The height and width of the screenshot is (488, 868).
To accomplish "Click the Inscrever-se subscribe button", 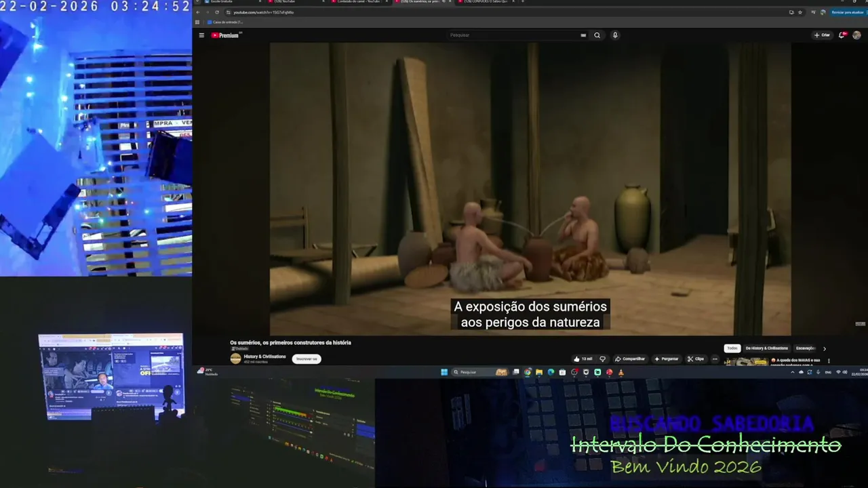I will 307,359.
